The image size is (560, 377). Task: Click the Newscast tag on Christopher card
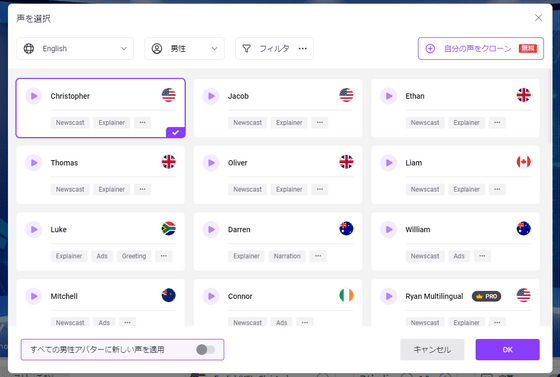pyautogui.click(x=70, y=122)
